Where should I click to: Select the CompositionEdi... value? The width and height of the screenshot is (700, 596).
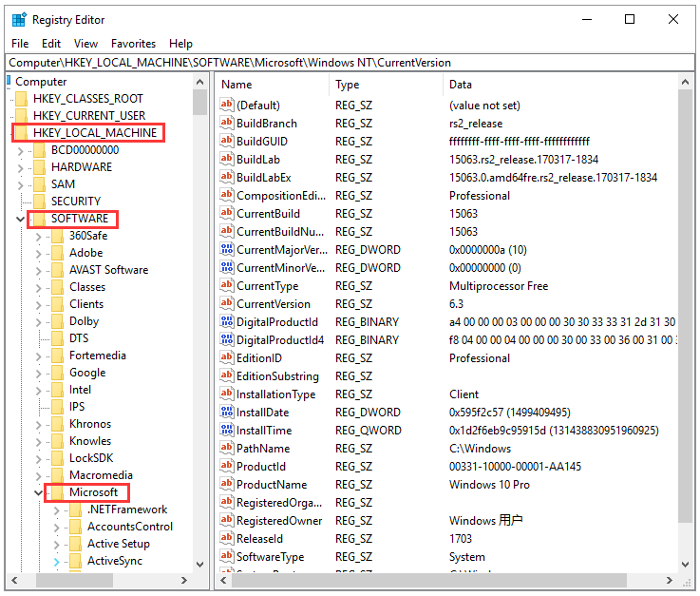click(x=281, y=196)
